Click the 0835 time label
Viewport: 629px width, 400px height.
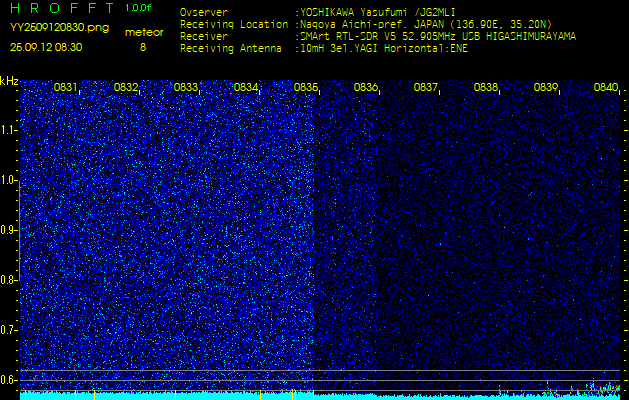click(306, 87)
